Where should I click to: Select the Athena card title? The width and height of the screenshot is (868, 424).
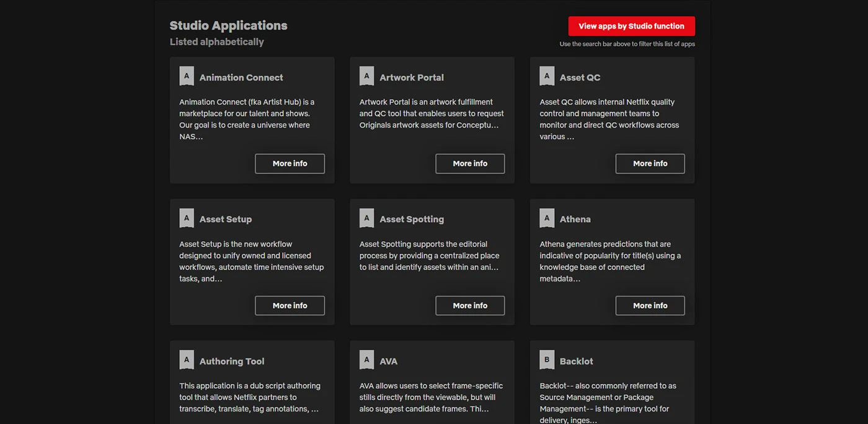pos(575,219)
